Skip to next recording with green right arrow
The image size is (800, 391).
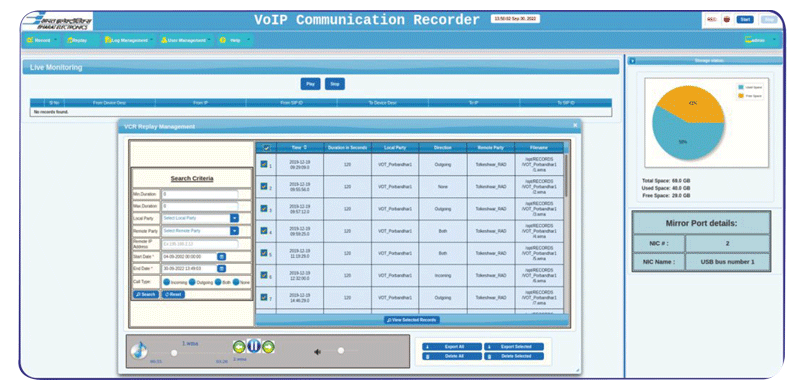(x=268, y=347)
